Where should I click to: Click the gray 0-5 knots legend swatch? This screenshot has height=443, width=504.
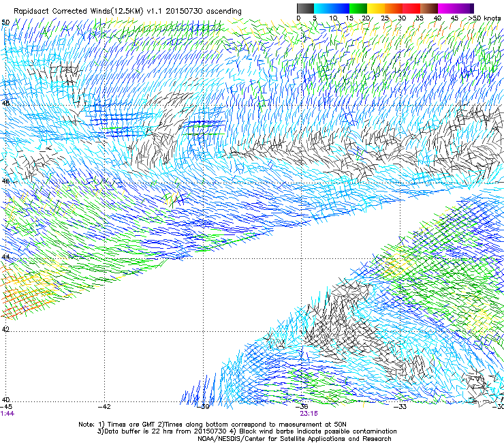point(305,8)
